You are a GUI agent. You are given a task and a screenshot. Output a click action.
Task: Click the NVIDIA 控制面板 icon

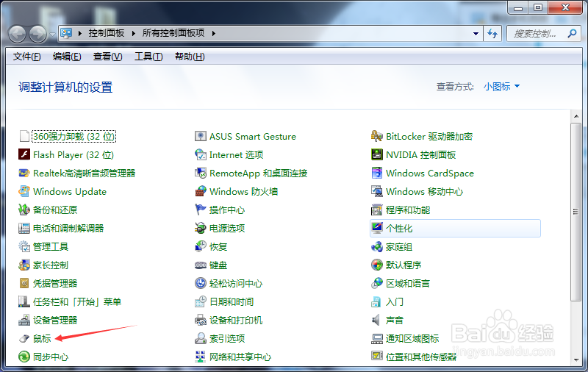377,154
